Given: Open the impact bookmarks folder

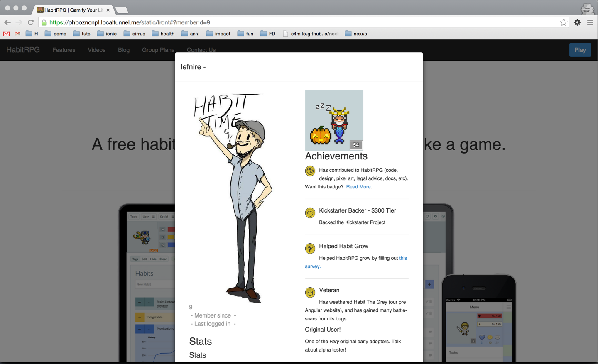Looking at the screenshot, I should coord(218,34).
